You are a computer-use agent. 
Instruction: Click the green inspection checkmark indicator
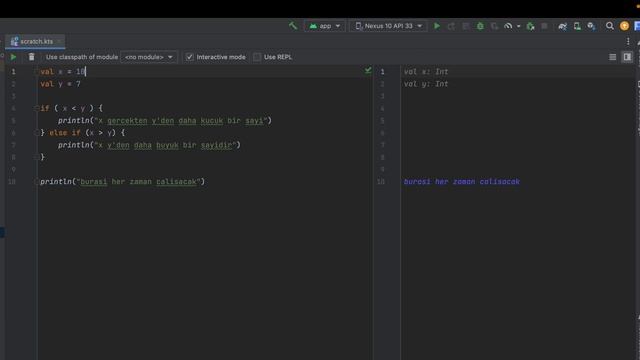368,70
